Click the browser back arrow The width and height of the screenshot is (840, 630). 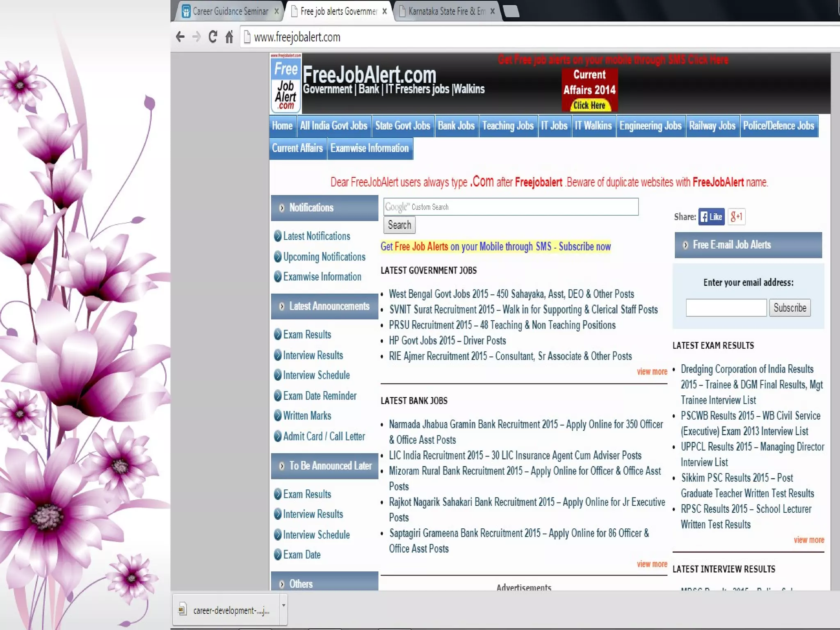pos(180,37)
